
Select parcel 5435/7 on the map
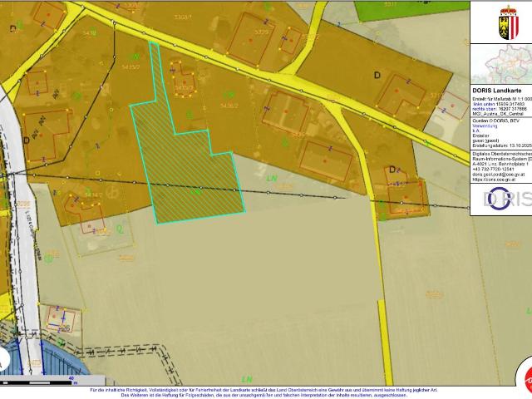(x=131, y=66)
